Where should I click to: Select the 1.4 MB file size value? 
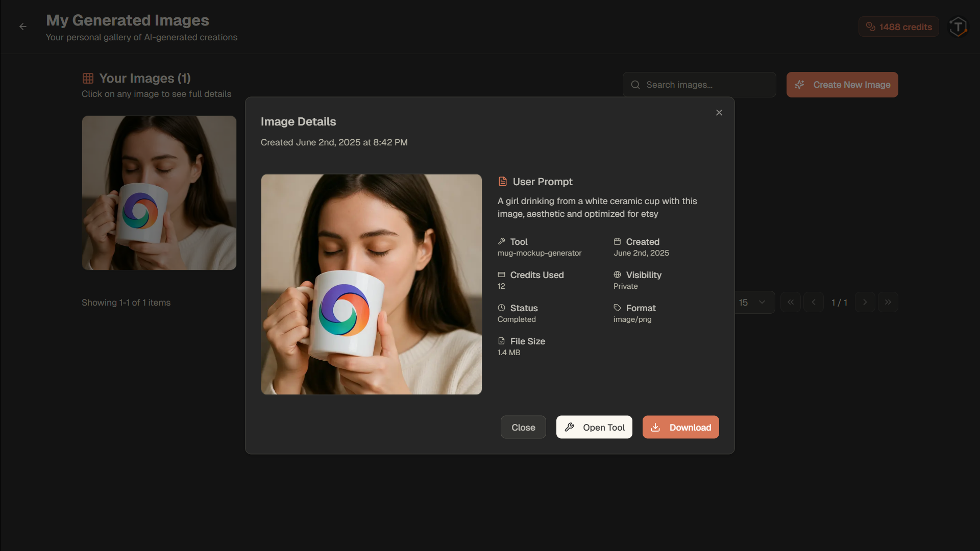click(509, 353)
